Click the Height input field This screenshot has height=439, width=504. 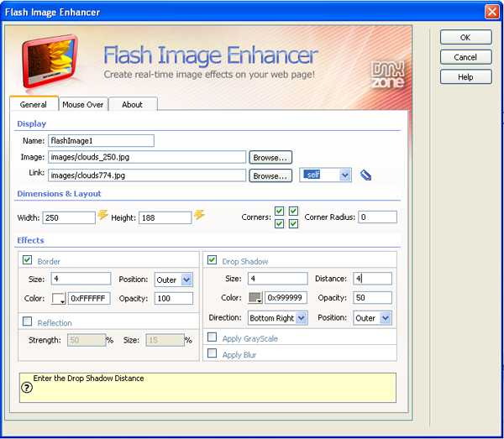(x=165, y=217)
